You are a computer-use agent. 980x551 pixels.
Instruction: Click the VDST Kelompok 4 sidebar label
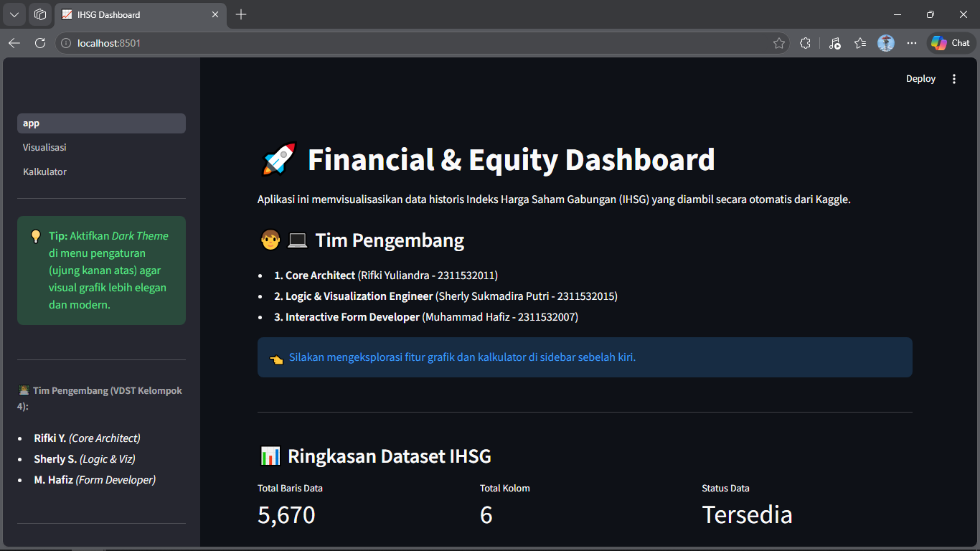coord(100,398)
